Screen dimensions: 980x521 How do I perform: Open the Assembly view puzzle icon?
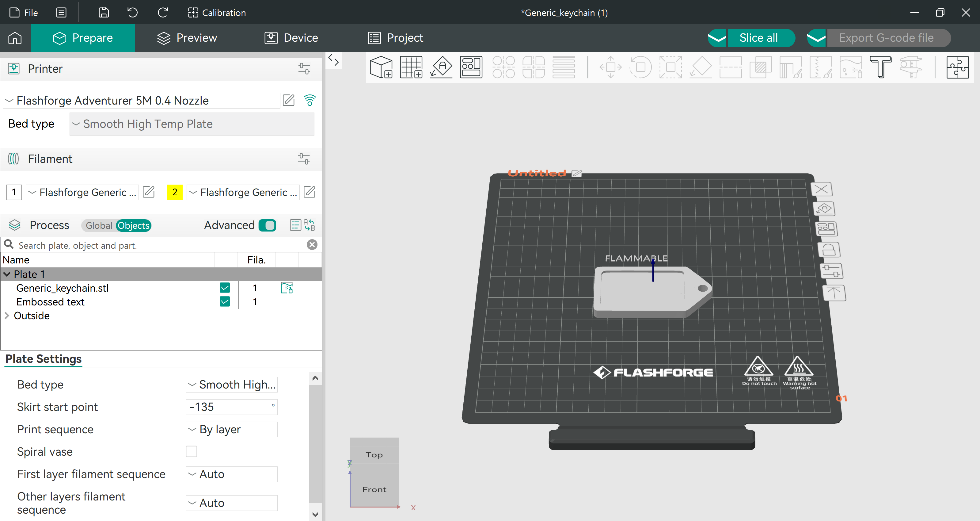click(958, 67)
